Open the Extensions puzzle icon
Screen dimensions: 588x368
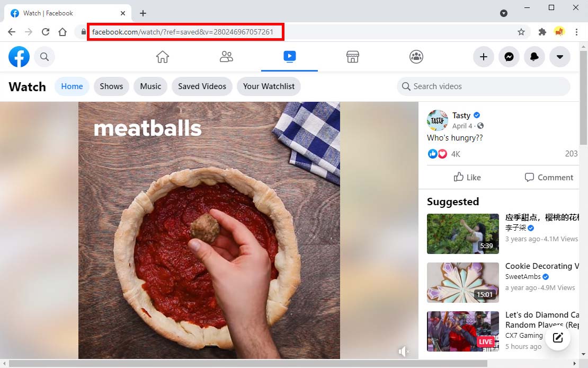(x=542, y=32)
